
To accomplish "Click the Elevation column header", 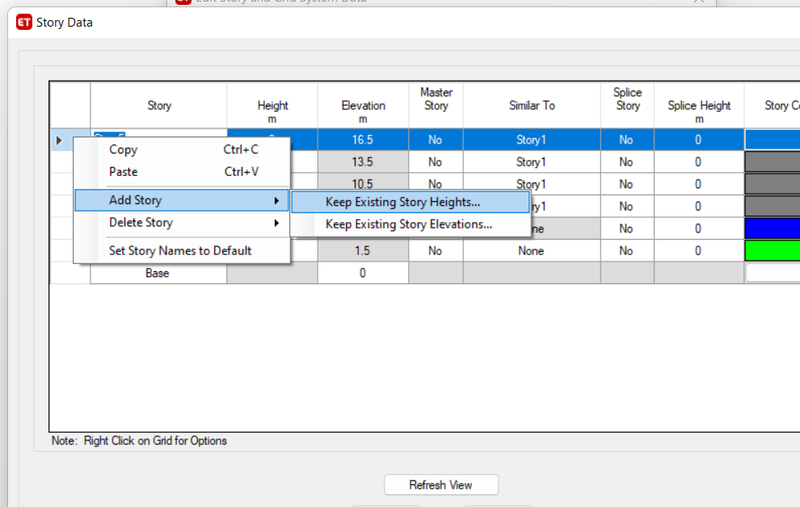I will [363, 106].
